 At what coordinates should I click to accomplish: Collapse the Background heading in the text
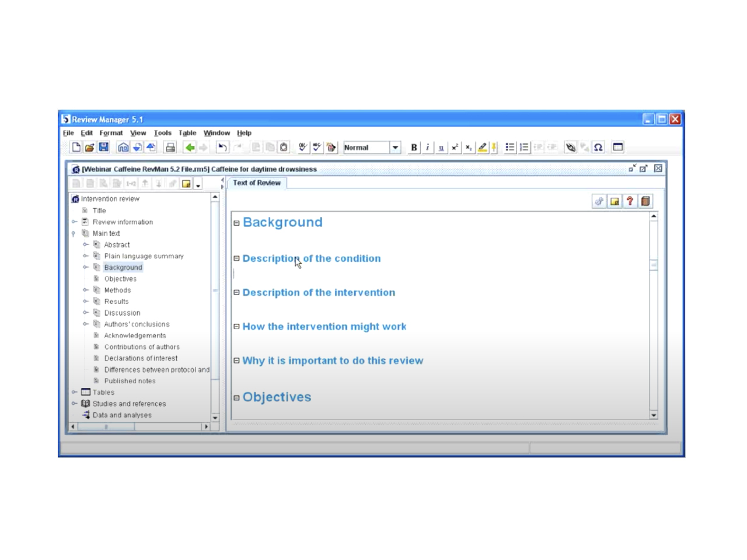(236, 223)
